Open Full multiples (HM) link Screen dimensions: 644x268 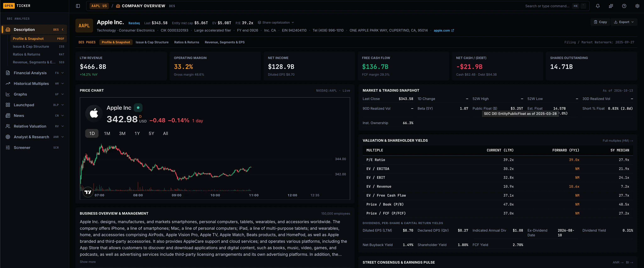(618, 141)
